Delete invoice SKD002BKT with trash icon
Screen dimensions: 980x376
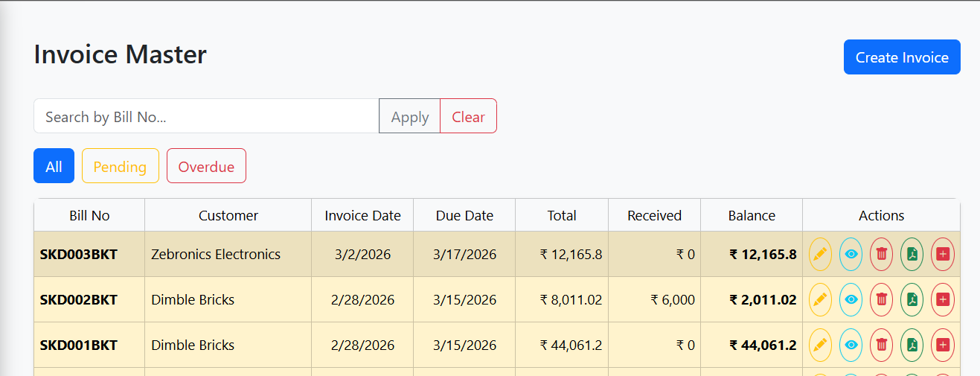coord(882,299)
